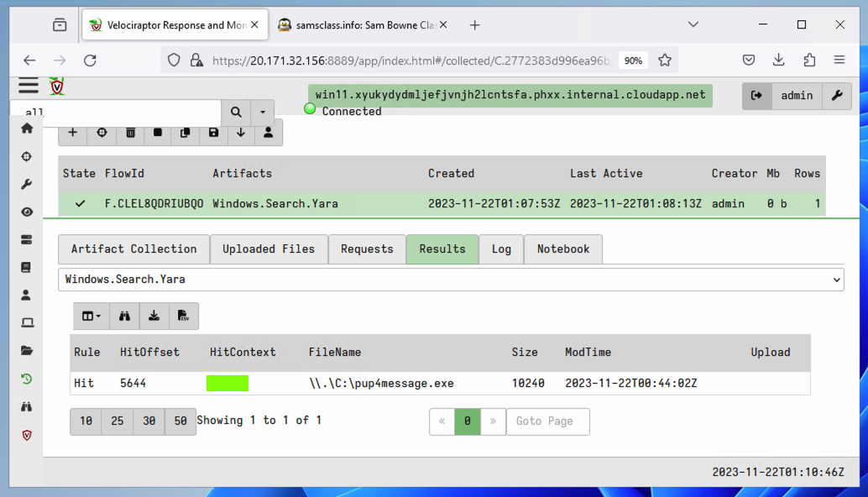This screenshot has width=868, height=497.
Task: Switch to Artifact Collection tab
Action: click(134, 249)
